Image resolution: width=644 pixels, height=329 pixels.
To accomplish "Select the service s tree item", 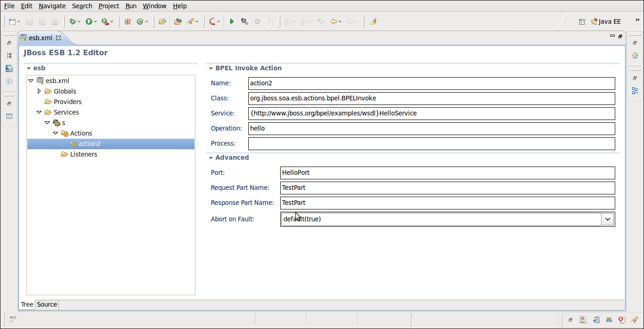I will point(63,123).
